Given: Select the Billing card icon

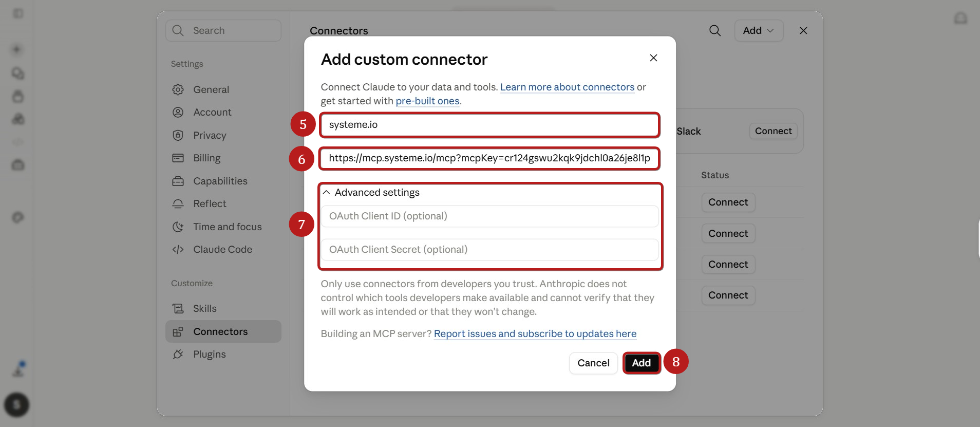Looking at the screenshot, I should [178, 158].
